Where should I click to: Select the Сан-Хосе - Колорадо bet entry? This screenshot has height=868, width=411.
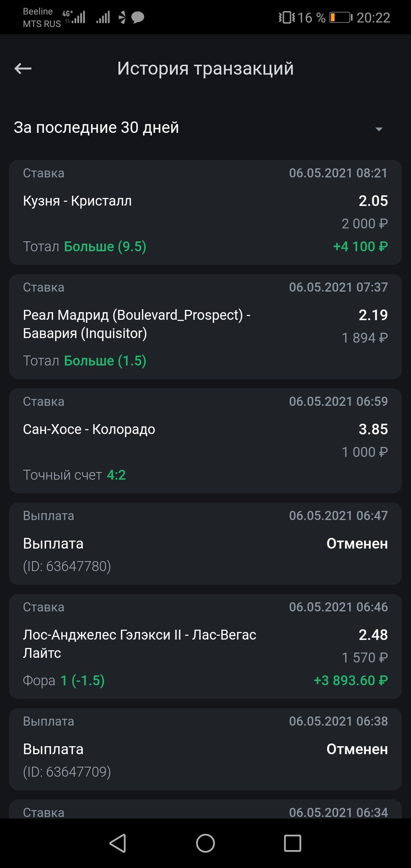pyautogui.click(x=205, y=440)
